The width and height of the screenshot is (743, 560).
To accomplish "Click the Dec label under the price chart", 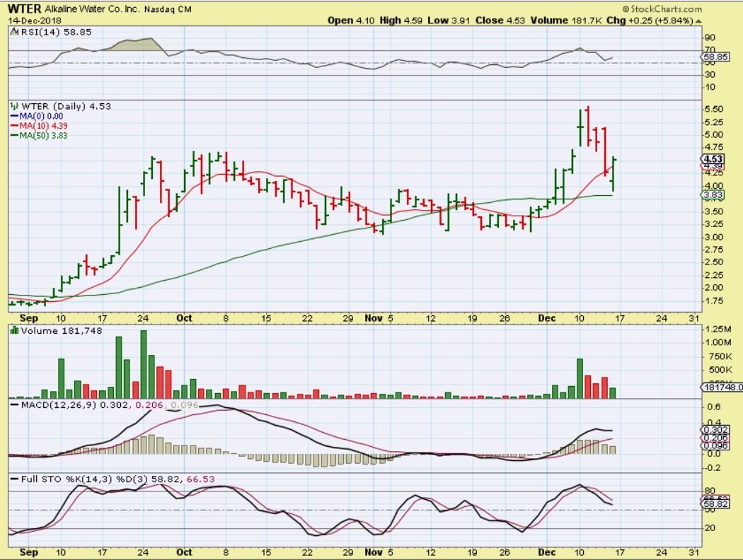I will (x=546, y=318).
